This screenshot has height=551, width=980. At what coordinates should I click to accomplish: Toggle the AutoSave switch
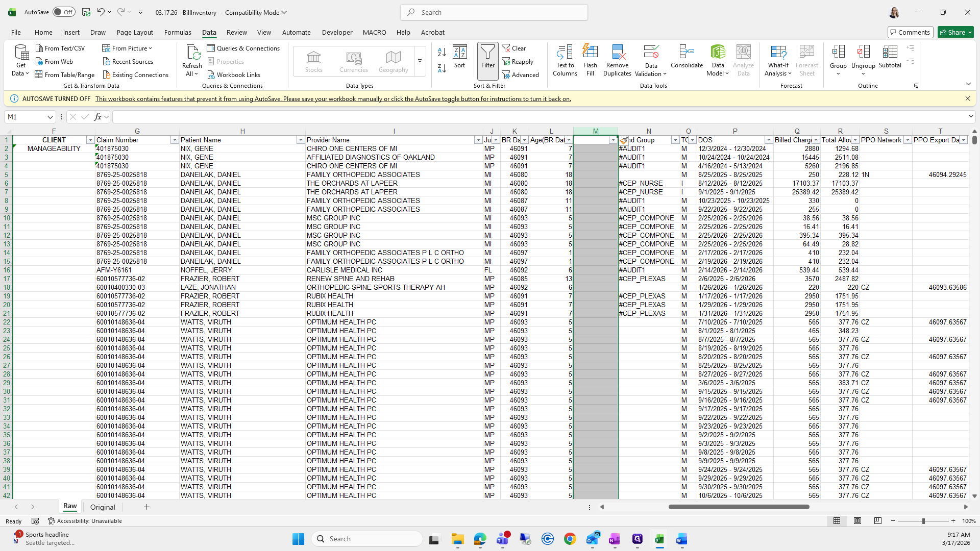[x=64, y=12]
